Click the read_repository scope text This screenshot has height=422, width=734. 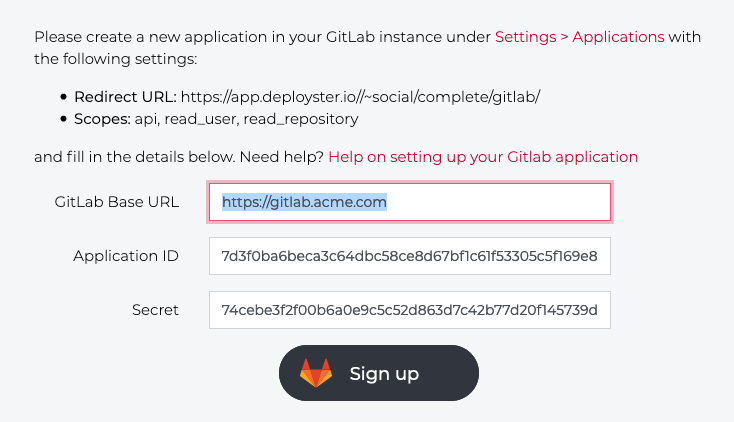(x=301, y=119)
